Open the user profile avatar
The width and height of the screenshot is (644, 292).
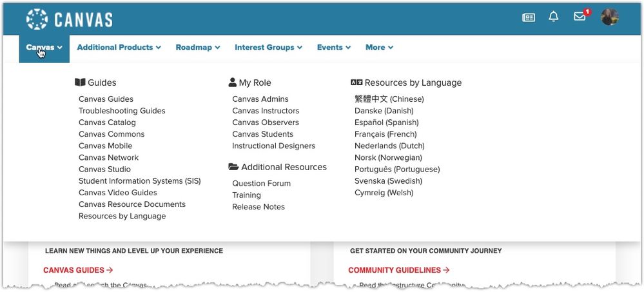tap(609, 17)
